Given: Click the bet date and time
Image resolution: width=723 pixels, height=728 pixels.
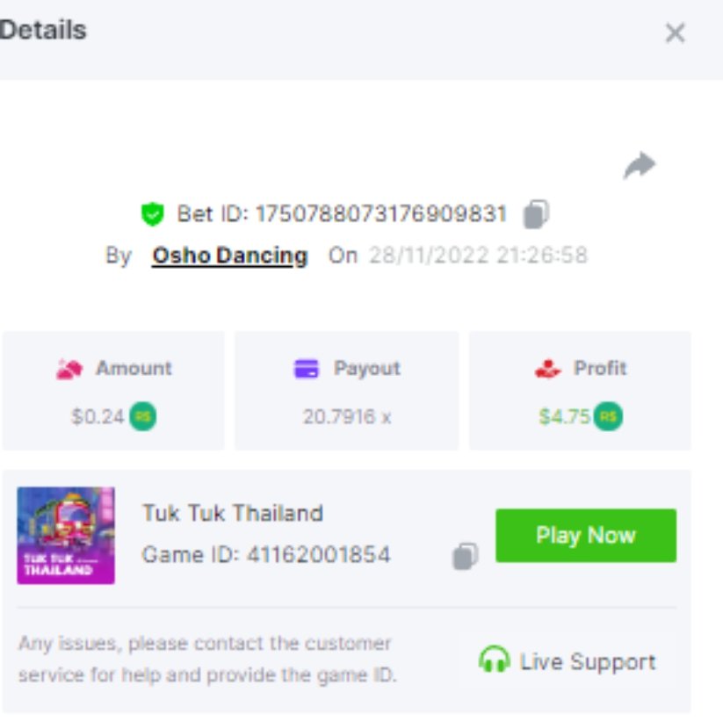Looking at the screenshot, I should click(x=478, y=256).
